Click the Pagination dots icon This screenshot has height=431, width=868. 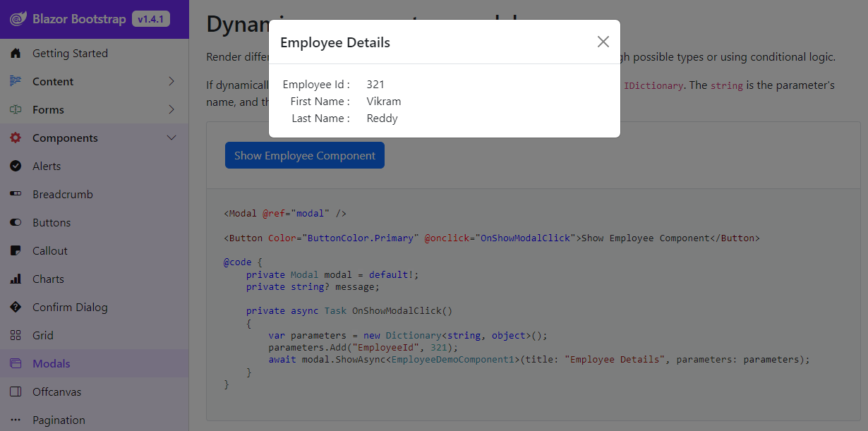(x=16, y=420)
